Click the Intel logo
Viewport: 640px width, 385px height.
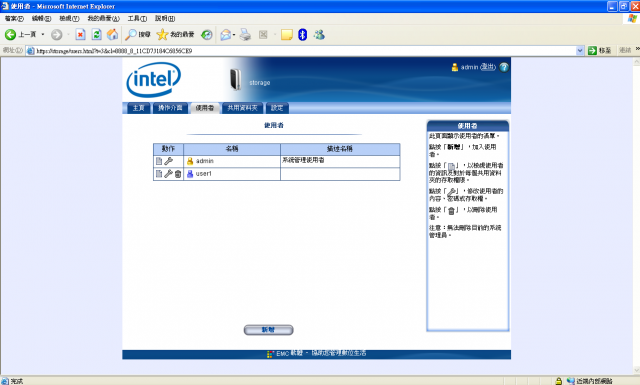click(154, 80)
